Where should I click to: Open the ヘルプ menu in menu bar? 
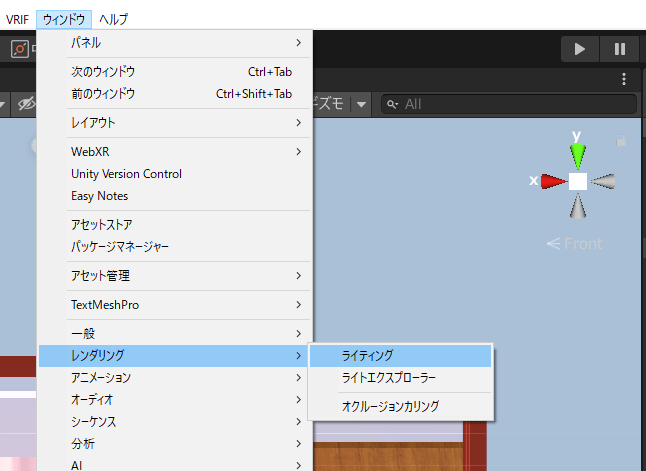click(x=113, y=19)
